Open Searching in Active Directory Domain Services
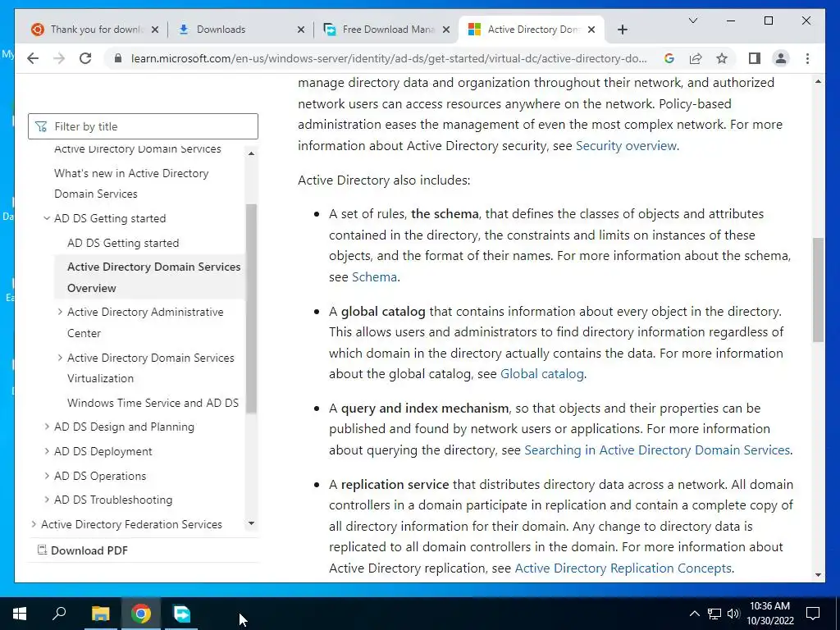The width and height of the screenshot is (840, 630). 657,450
